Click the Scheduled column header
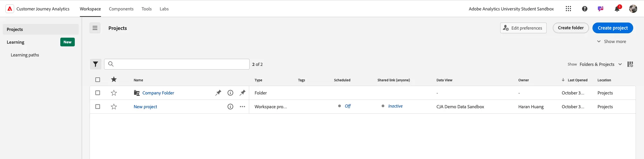This screenshot has width=644, height=159. pos(342,80)
